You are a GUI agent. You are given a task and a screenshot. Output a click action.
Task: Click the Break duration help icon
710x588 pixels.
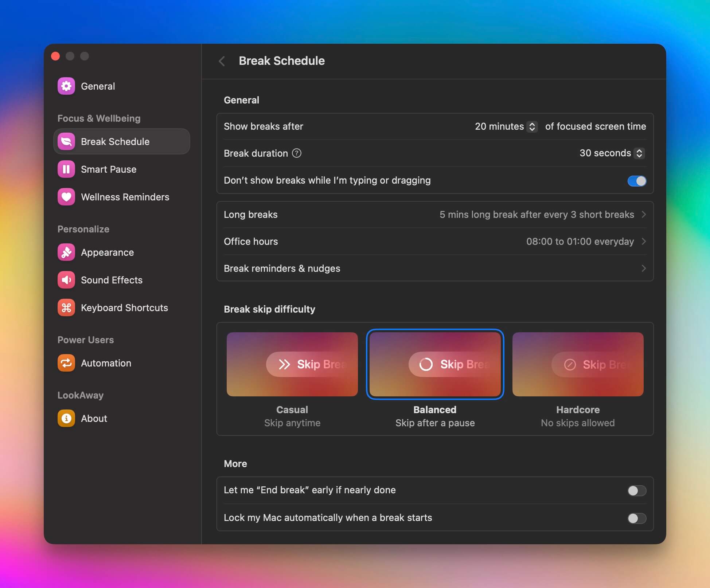click(x=297, y=153)
